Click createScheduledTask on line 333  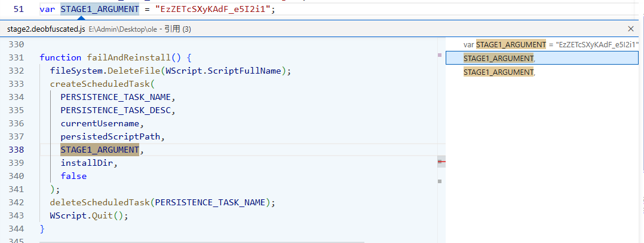pos(99,84)
